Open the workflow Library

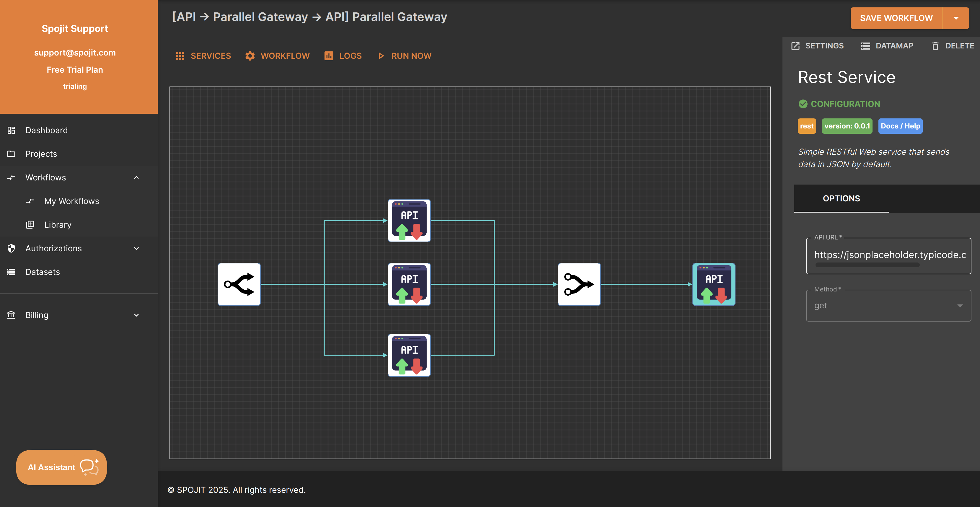(79, 224)
